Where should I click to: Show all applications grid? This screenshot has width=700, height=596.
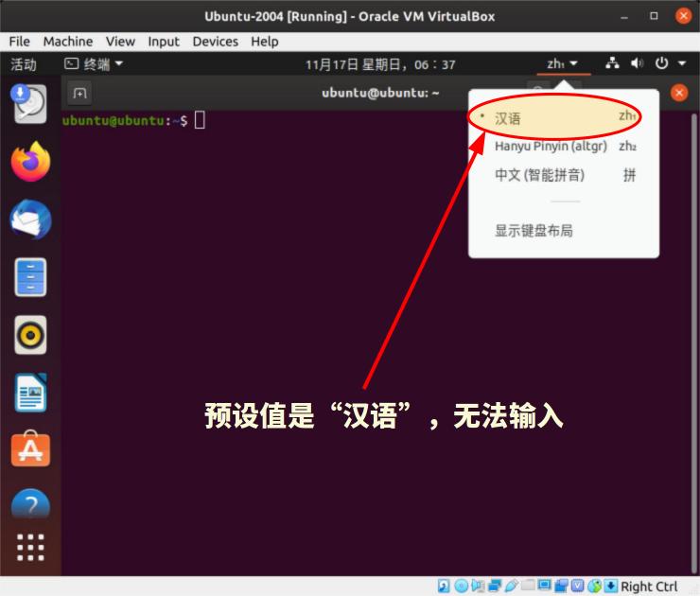pyautogui.click(x=30, y=547)
